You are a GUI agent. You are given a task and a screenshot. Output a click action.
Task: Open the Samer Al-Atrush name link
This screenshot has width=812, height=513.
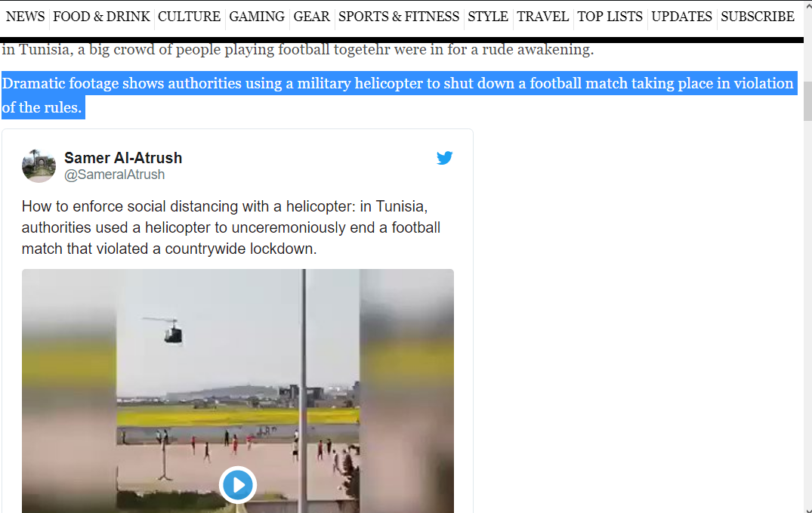(x=123, y=158)
